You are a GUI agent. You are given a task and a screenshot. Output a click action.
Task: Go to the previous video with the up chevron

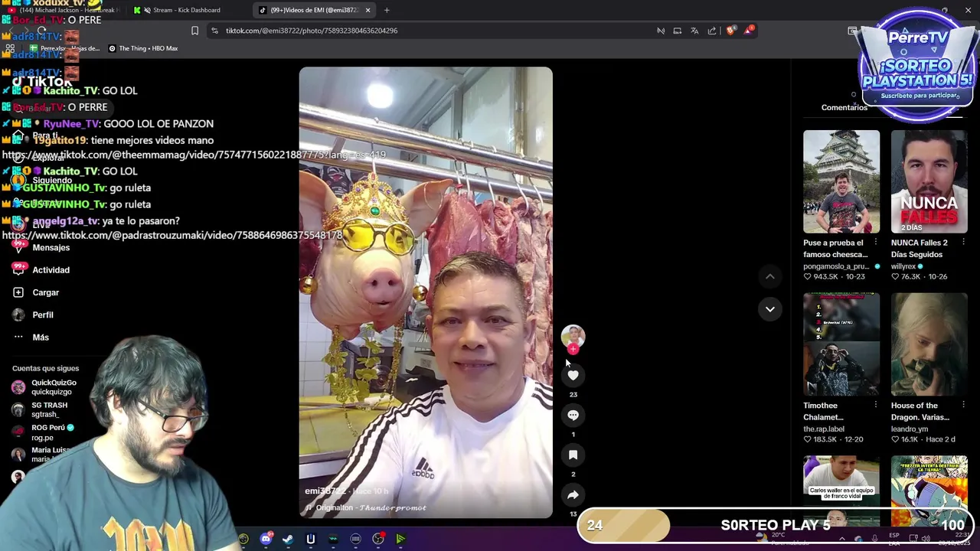(770, 276)
